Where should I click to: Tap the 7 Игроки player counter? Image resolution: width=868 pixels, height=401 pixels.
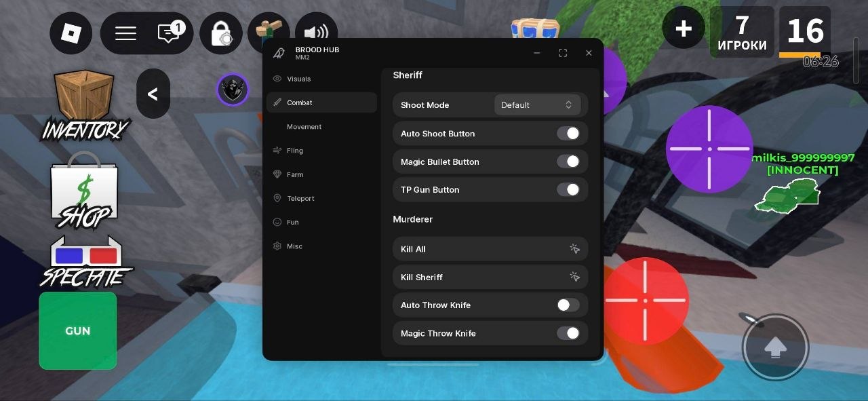click(x=742, y=32)
